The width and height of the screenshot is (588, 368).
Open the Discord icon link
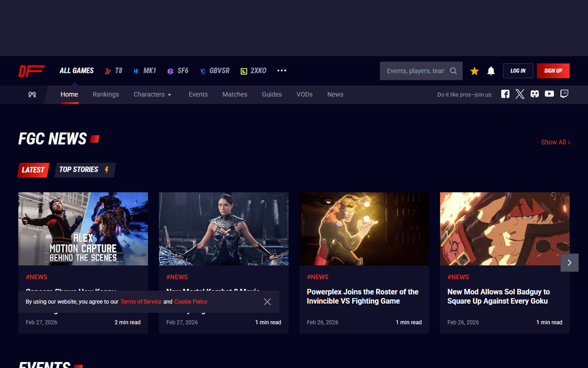tap(535, 94)
